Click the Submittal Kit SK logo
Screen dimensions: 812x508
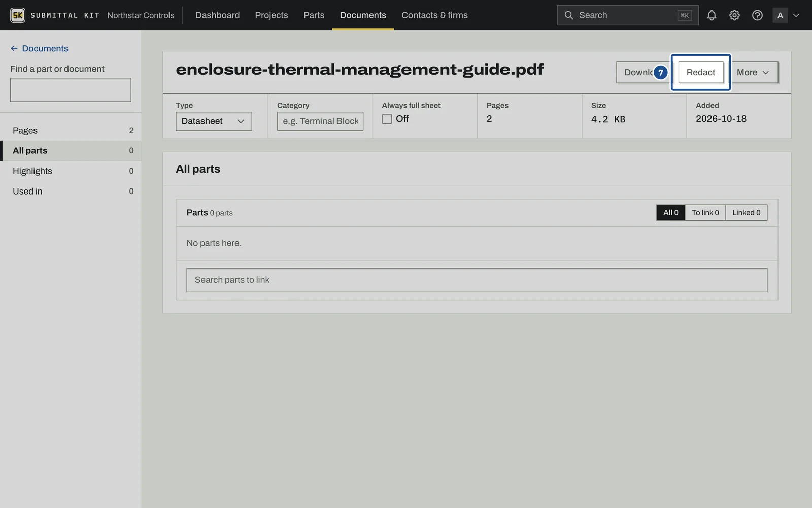click(x=18, y=15)
